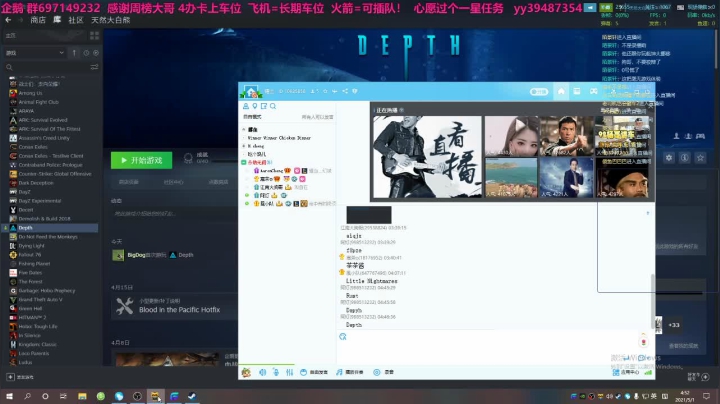
Task: Open Depth community hub tab
Action: point(173,182)
